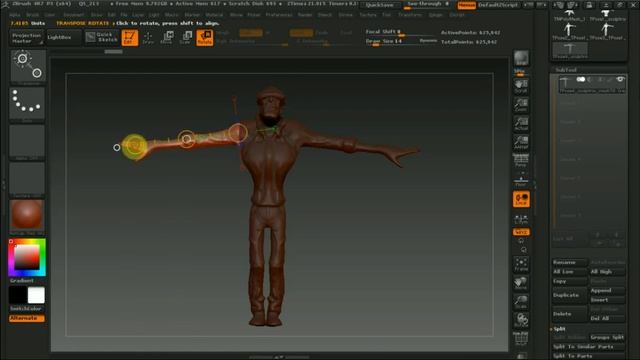Click the BPR render button
Screen dimensions: 640x360
pos(521,58)
